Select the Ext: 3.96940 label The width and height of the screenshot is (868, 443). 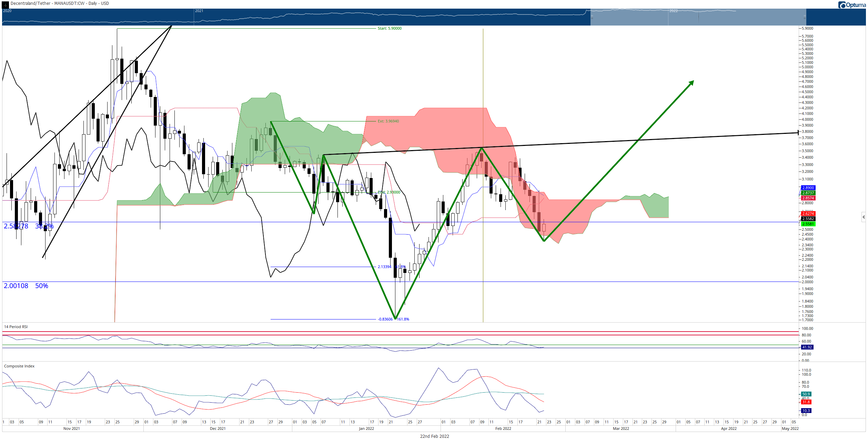pyautogui.click(x=388, y=121)
